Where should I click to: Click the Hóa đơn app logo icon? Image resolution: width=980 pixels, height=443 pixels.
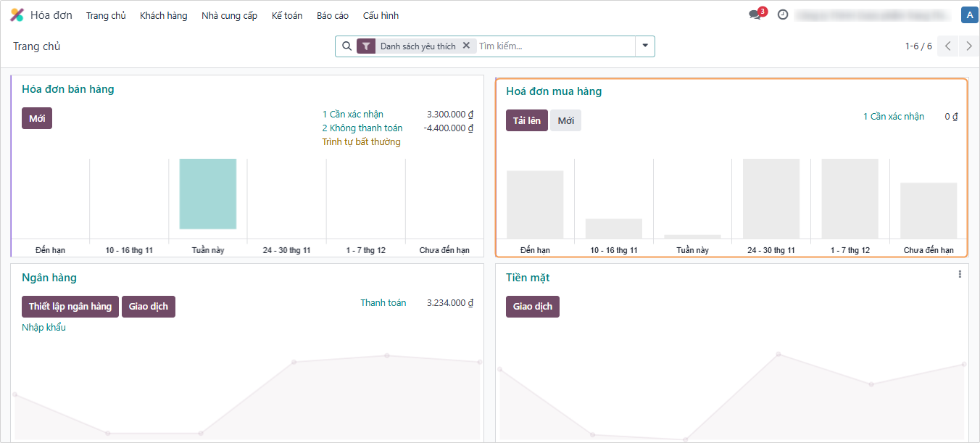coord(17,15)
